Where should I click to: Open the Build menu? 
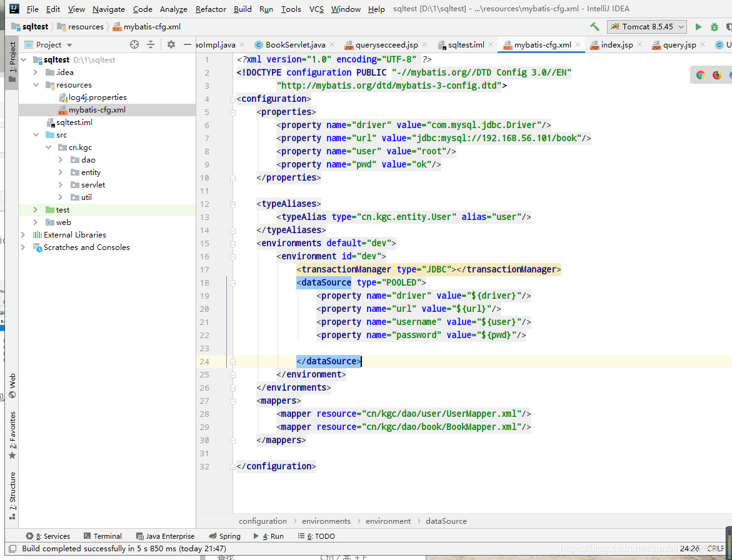[243, 9]
